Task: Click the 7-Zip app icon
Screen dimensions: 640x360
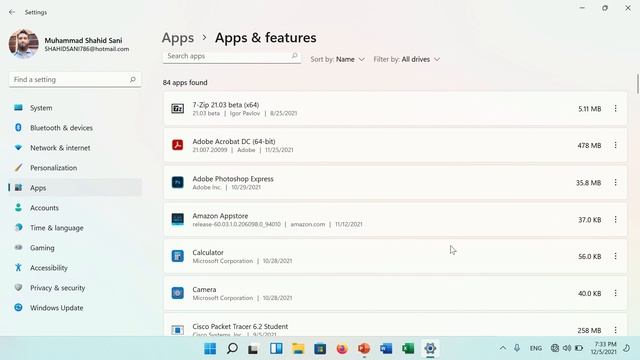Action: pos(178,109)
